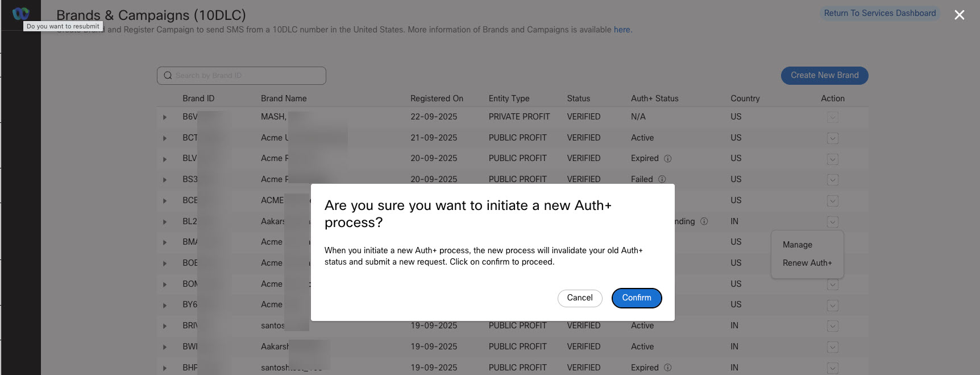Expand the BS3 brand row
The height and width of the screenshot is (375, 980).
(x=165, y=180)
